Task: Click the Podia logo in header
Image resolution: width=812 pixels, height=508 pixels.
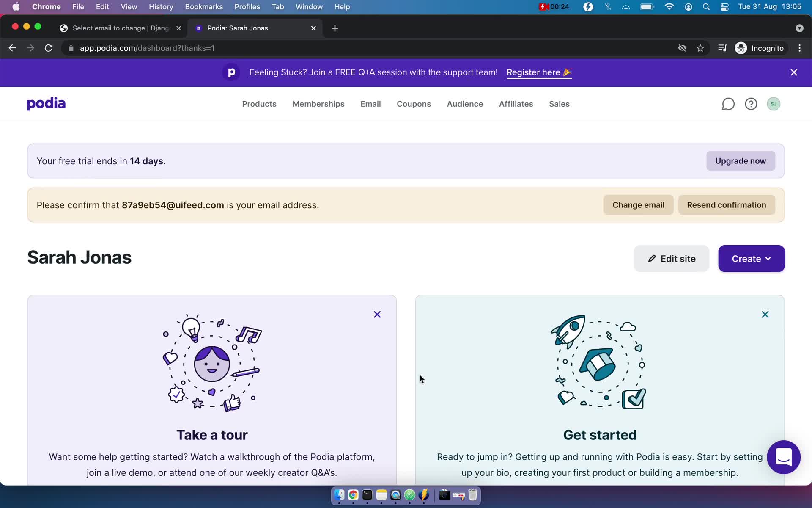Action: pyautogui.click(x=46, y=103)
